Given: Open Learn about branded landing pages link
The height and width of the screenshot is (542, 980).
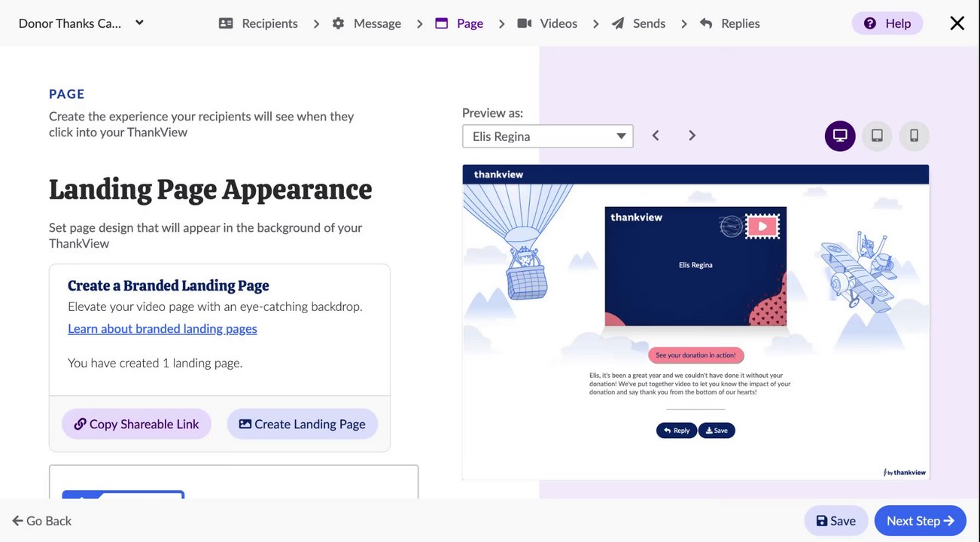Looking at the screenshot, I should click(163, 328).
